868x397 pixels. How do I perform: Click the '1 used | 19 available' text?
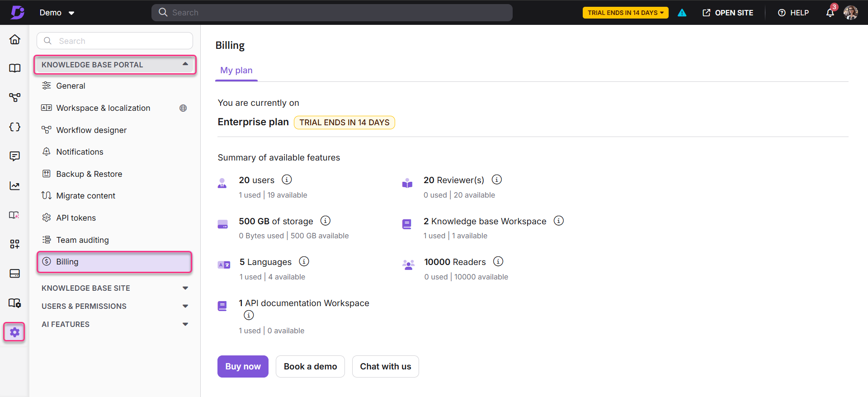tap(273, 195)
